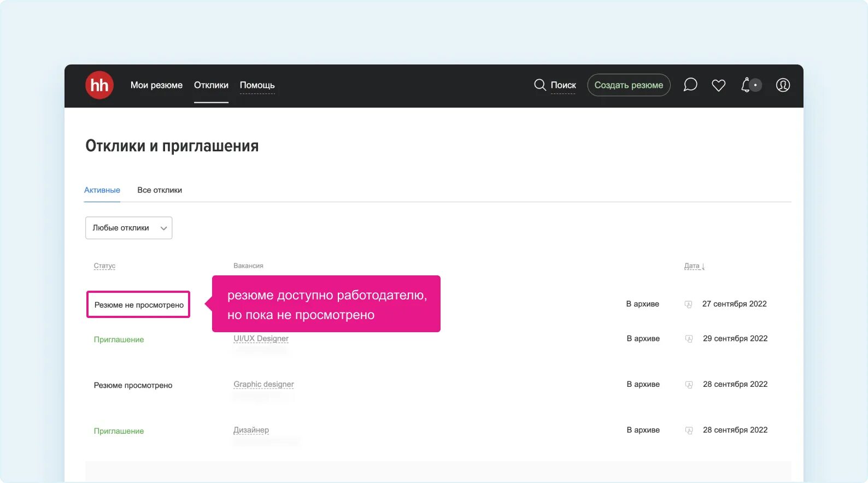Image resolution: width=868 pixels, height=483 pixels.
Task: Open favorites heart icon
Action: coord(719,85)
